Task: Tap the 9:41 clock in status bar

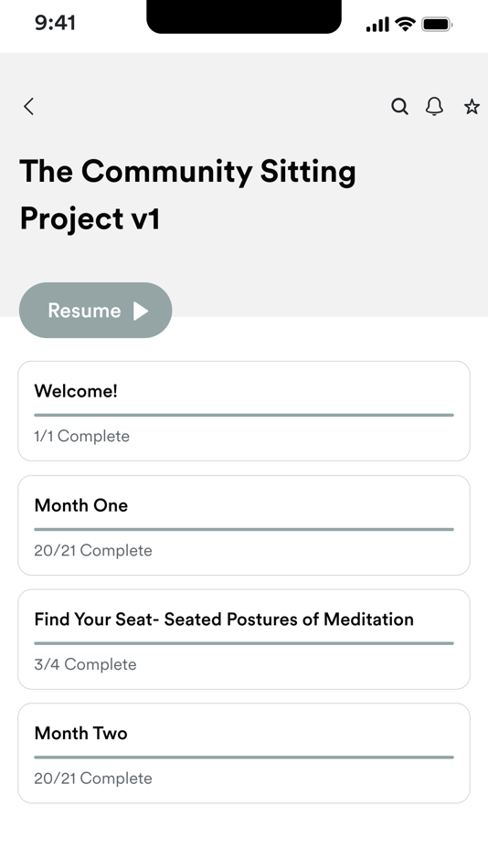Action: pyautogui.click(x=55, y=23)
